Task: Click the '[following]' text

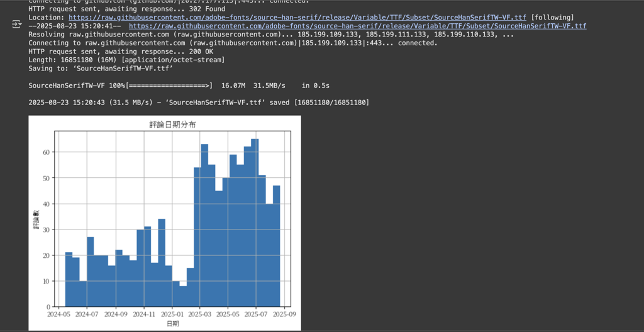Action: coord(552,17)
